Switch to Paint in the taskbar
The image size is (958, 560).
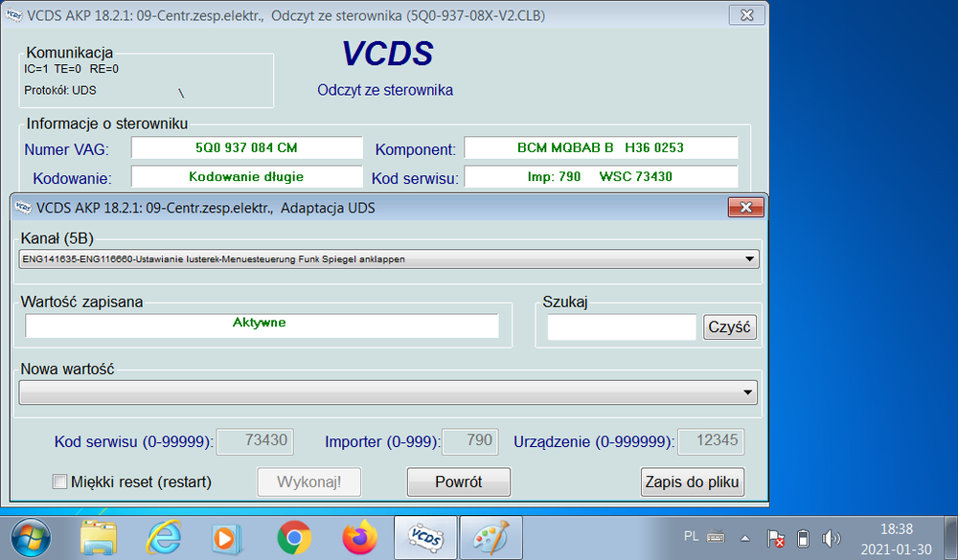tap(490, 538)
